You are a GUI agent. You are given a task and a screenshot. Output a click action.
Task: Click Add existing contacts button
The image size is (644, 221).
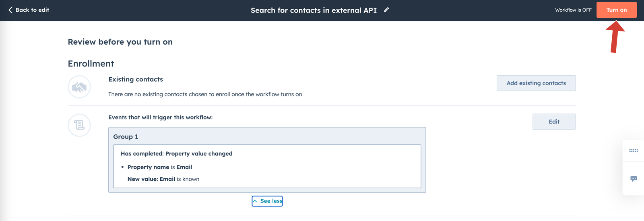(536, 83)
